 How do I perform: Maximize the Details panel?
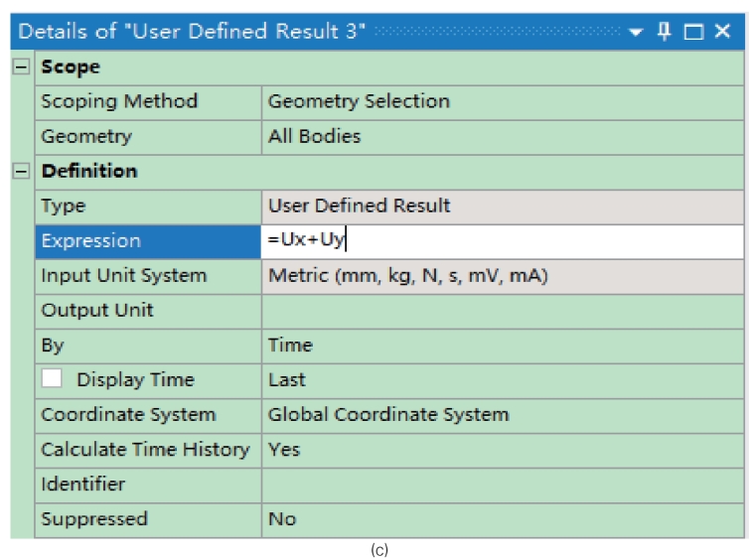click(x=693, y=32)
